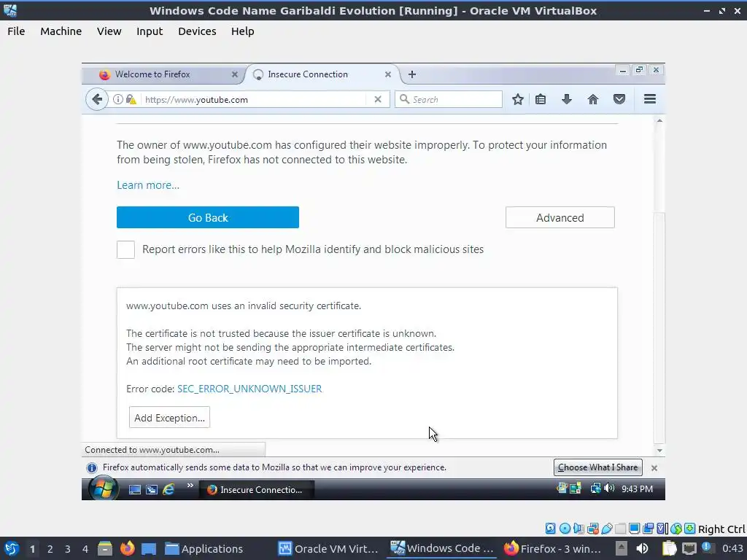Viewport: 747px width, 560px height.
Task: Click VirtualBox hard disk activity status icon
Action: pyautogui.click(x=550, y=528)
